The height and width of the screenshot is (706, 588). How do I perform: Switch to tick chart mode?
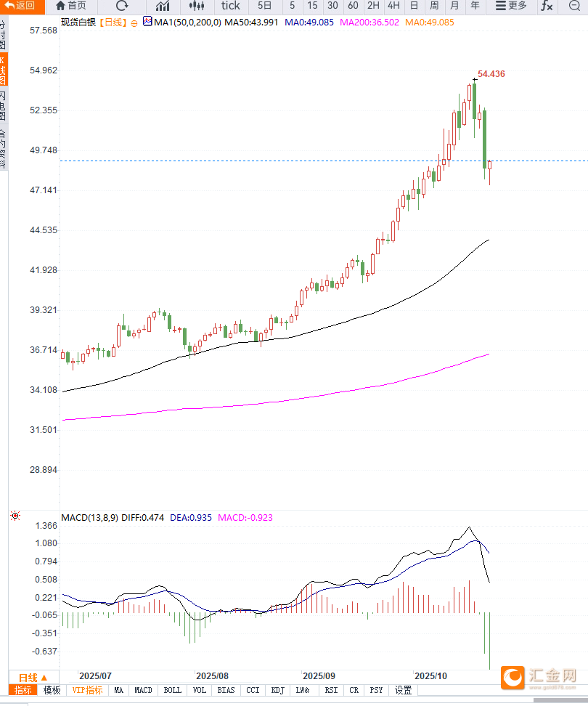coord(230,6)
